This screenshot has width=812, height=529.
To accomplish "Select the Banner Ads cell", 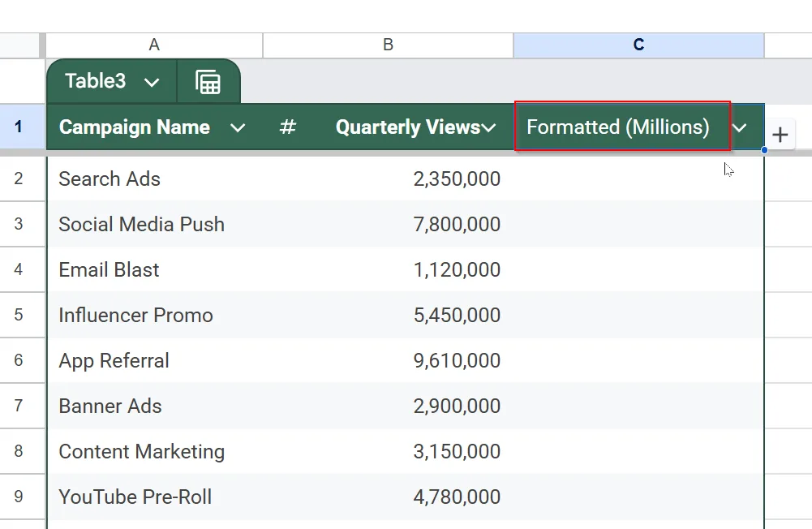I will click(x=156, y=406).
